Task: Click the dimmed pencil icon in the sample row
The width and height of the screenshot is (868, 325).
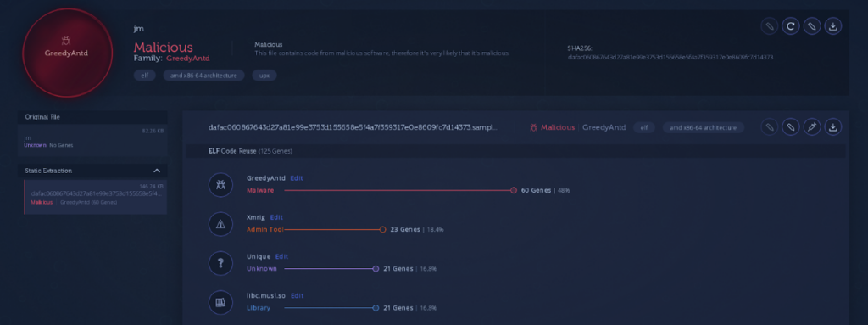Action: [x=769, y=127]
